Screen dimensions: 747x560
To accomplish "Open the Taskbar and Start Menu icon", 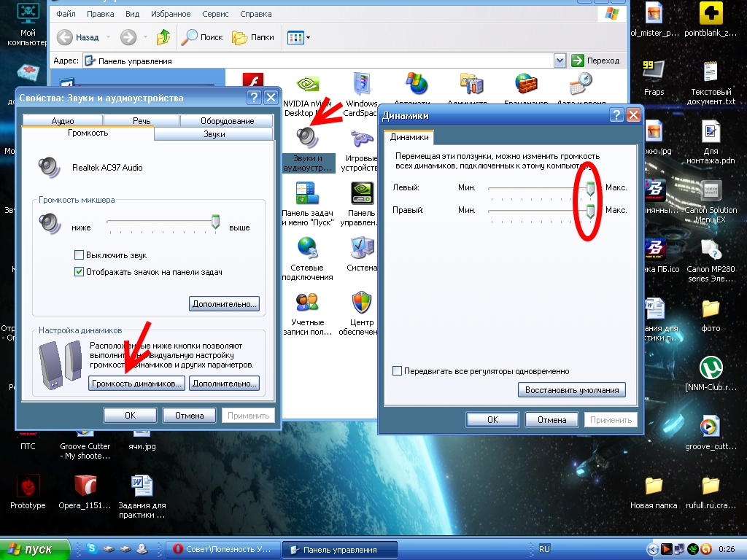I will click(x=307, y=204).
